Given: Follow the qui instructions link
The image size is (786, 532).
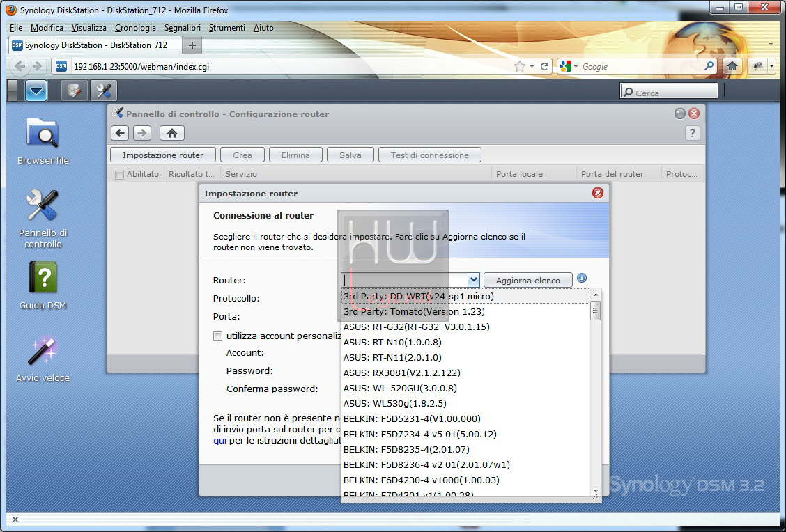Looking at the screenshot, I should tap(219, 440).
